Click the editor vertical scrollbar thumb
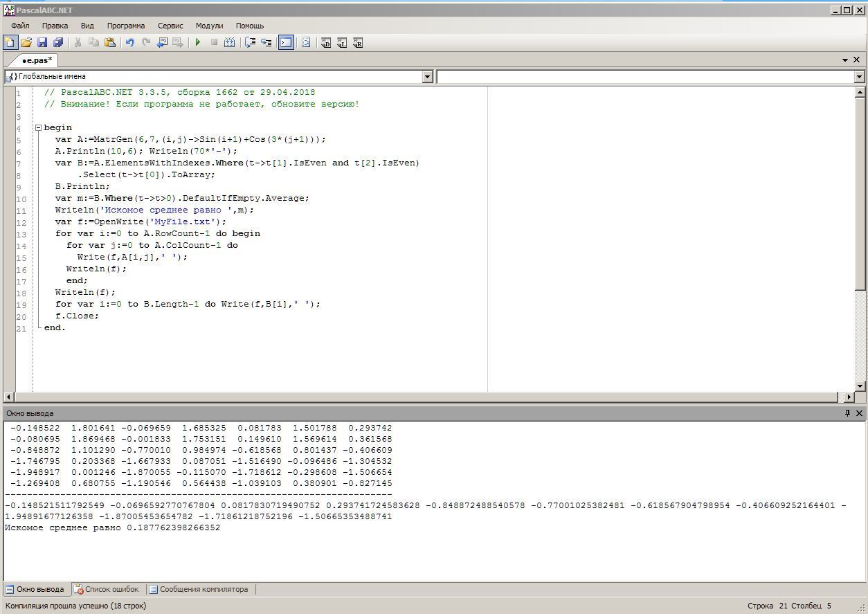The width and height of the screenshot is (868, 614). pyautogui.click(x=860, y=194)
